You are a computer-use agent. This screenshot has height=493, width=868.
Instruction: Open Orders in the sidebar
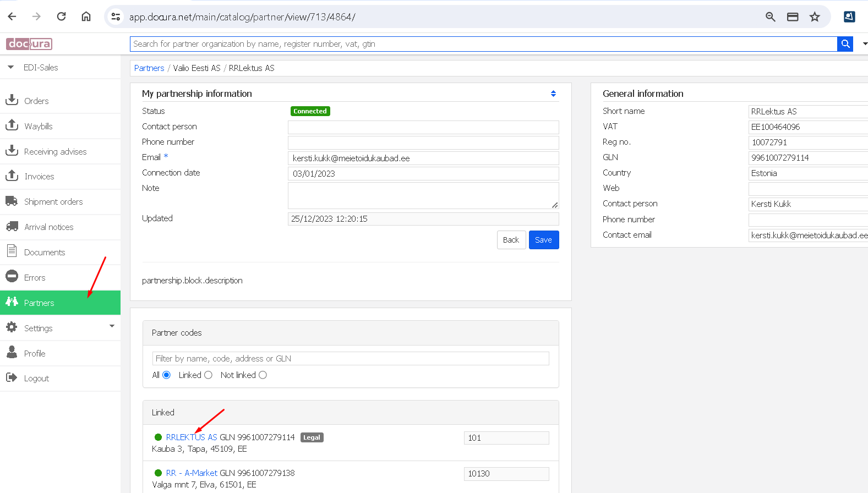[x=36, y=101]
